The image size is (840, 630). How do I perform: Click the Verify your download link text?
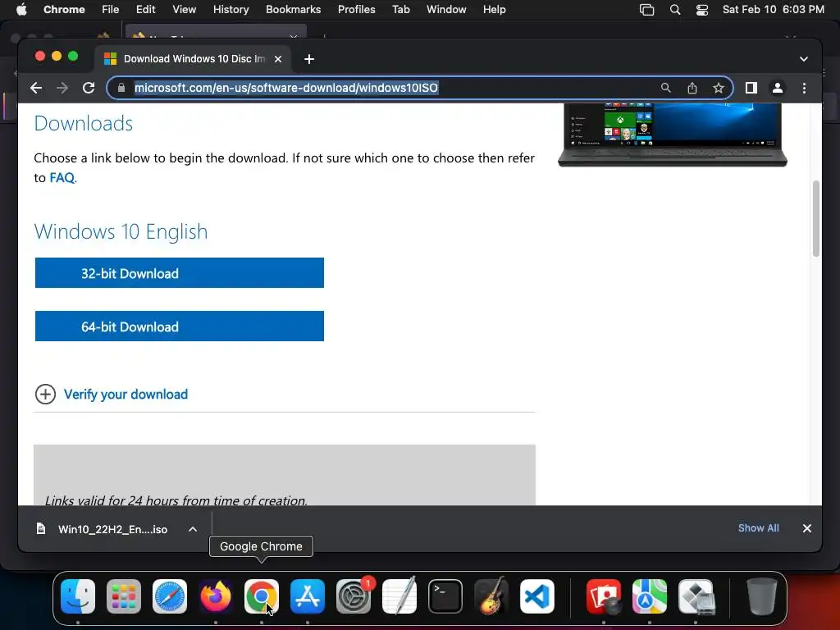(126, 395)
